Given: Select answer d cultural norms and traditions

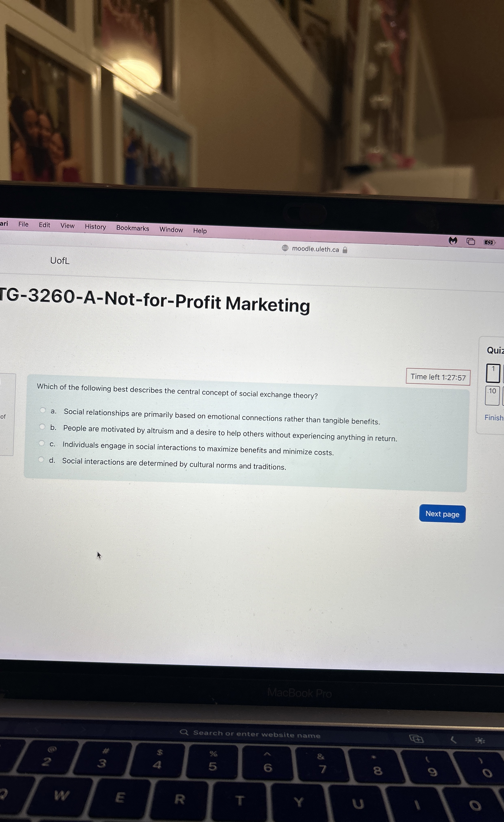Looking at the screenshot, I should [41, 459].
